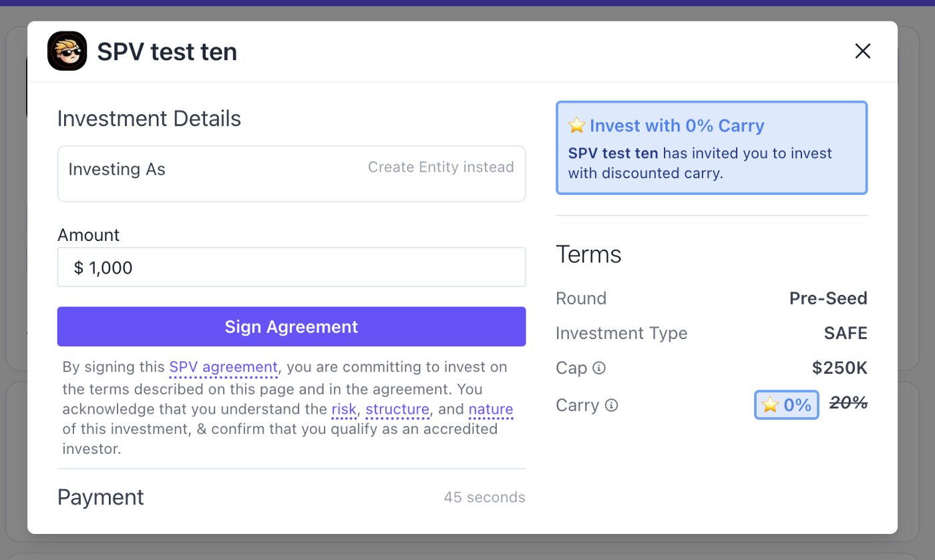Click Create Entity instead
The width and height of the screenshot is (935, 560).
(441, 167)
